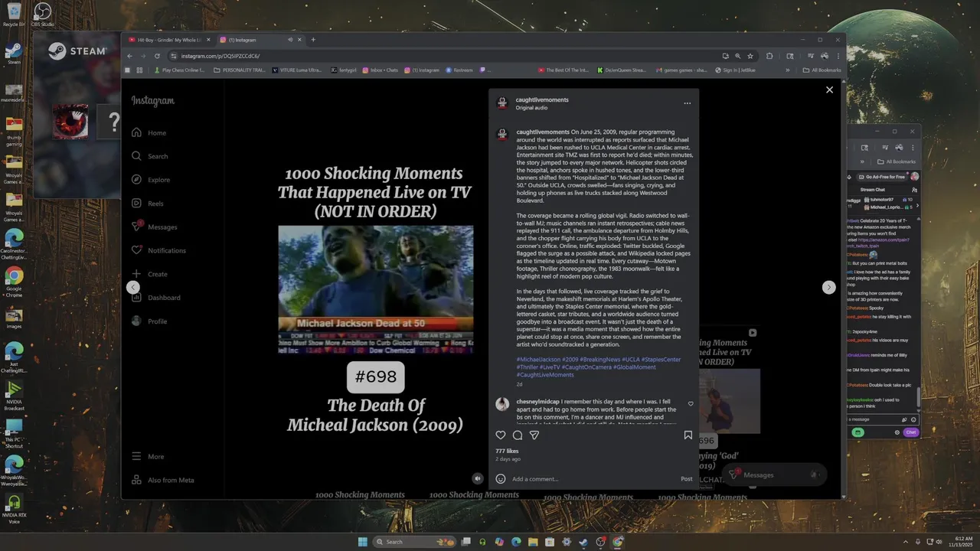980x551 pixels.
Task: Click the purple Chat button in Twitch window
Action: coord(910,432)
